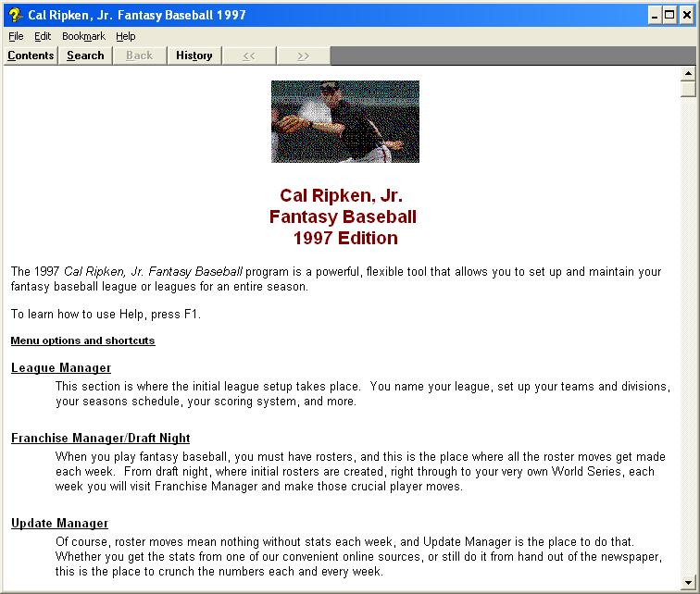Open the Edit menu

click(x=43, y=36)
